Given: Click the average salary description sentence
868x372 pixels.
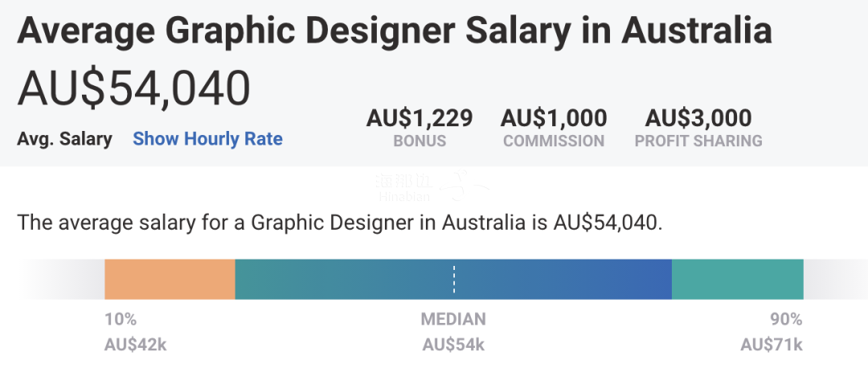Looking at the screenshot, I should coord(340,223).
